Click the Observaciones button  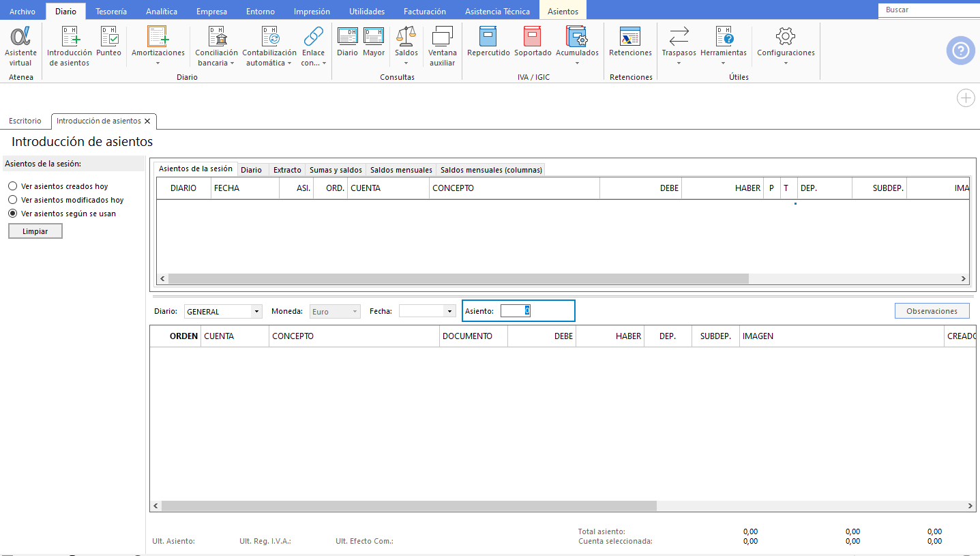coord(932,311)
